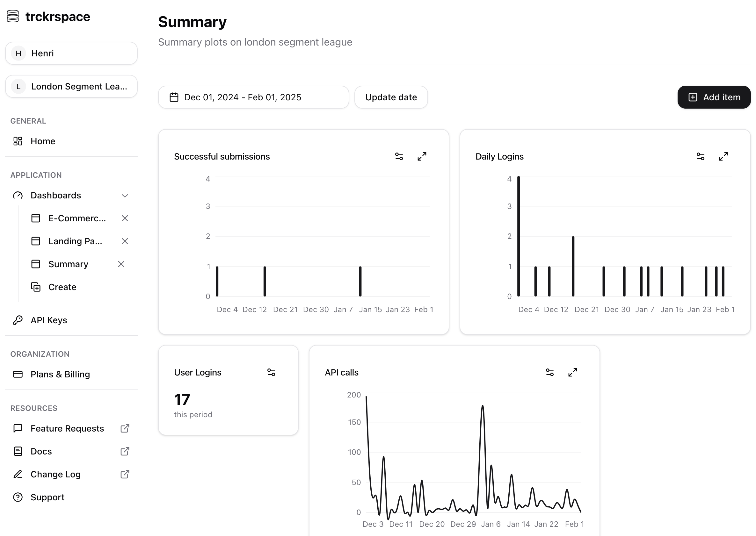Click the Summary dashboard layout icon
Image resolution: width=756 pixels, height=536 pixels.
click(x=36, y=264)
